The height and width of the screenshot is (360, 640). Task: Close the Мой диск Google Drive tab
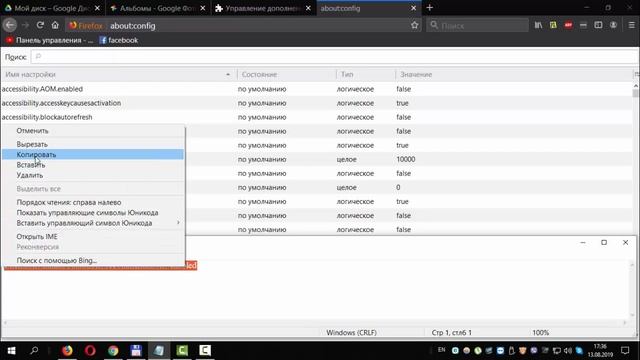97,8
